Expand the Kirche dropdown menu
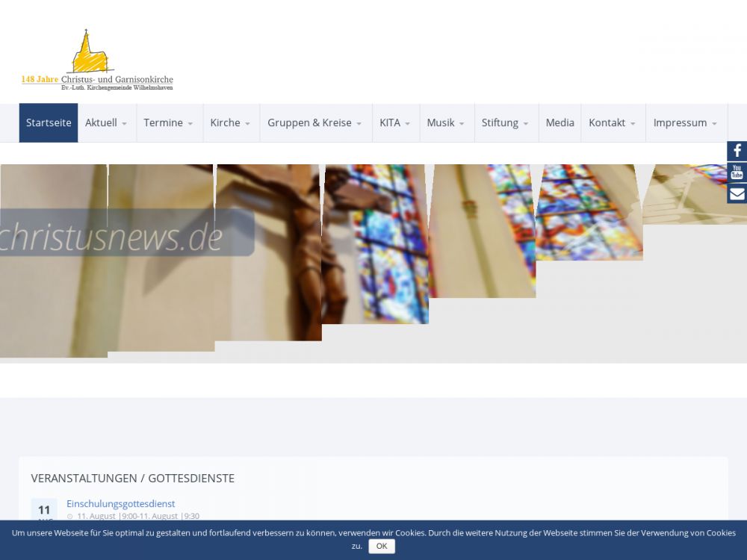The height and width of the screenshot is (560, 747). click(x=230, y=122)
